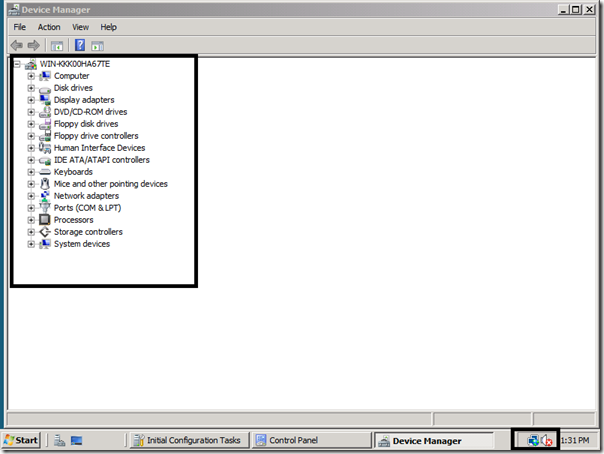Select the Human Interface Devices icon
Screen dimensions: 604x454
pyautogui.click(x=45, y=148)
